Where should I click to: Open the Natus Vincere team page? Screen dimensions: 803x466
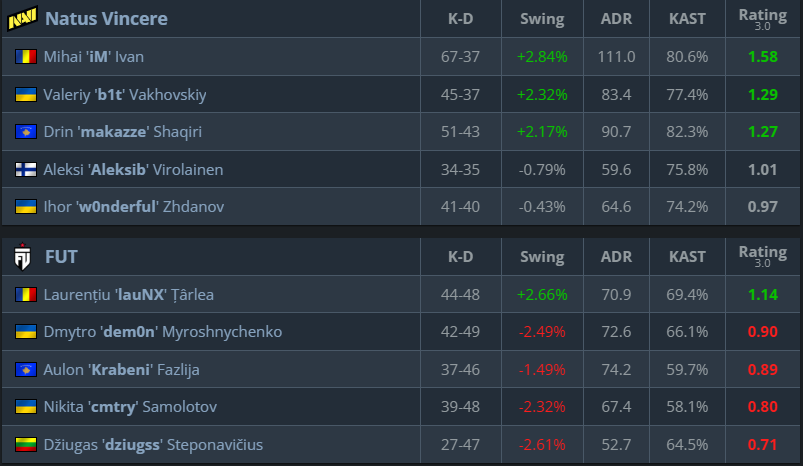point(106,19)
